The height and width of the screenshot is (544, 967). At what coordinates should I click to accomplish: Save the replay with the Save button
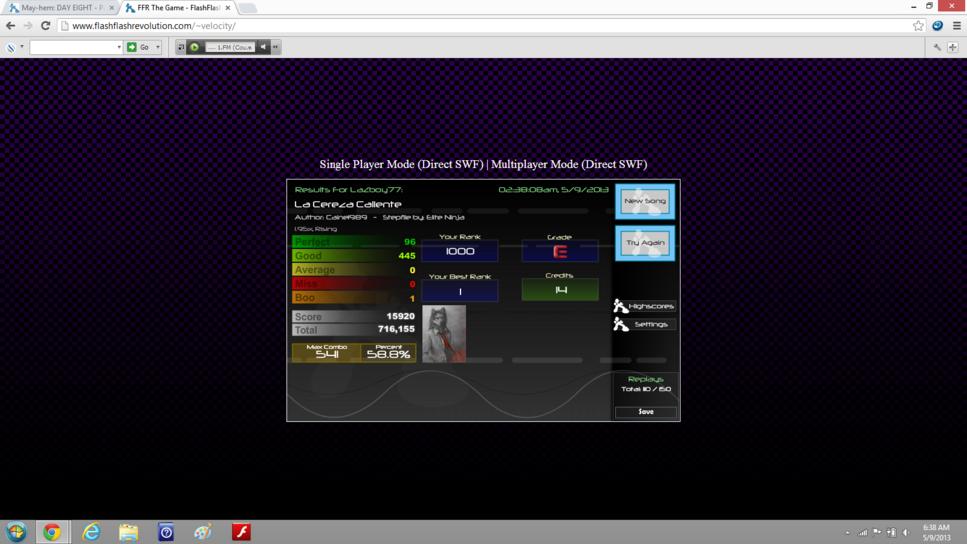[x=646, y=411]
